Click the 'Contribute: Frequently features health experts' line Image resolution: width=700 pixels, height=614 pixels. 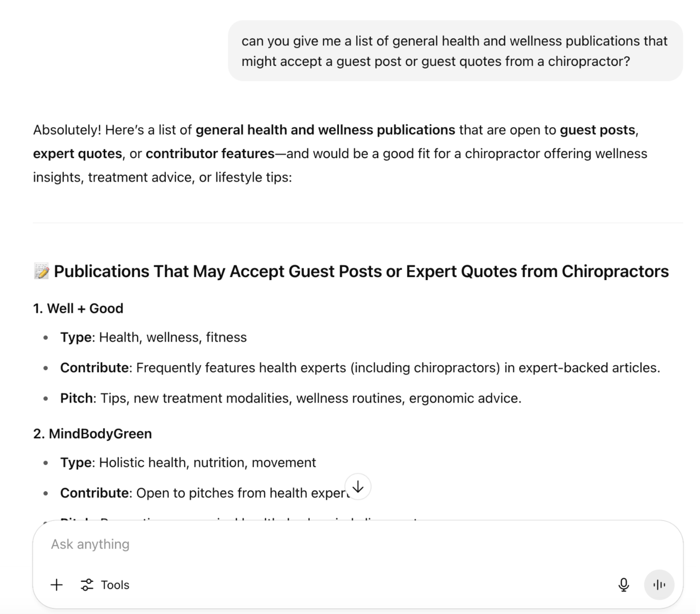tap(360, 368)
